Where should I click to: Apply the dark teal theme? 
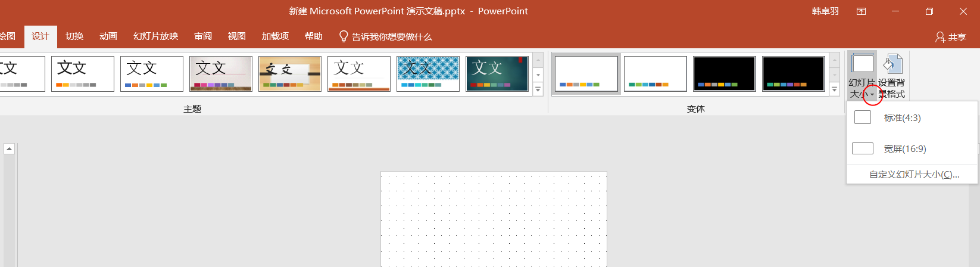coord(497,74)
